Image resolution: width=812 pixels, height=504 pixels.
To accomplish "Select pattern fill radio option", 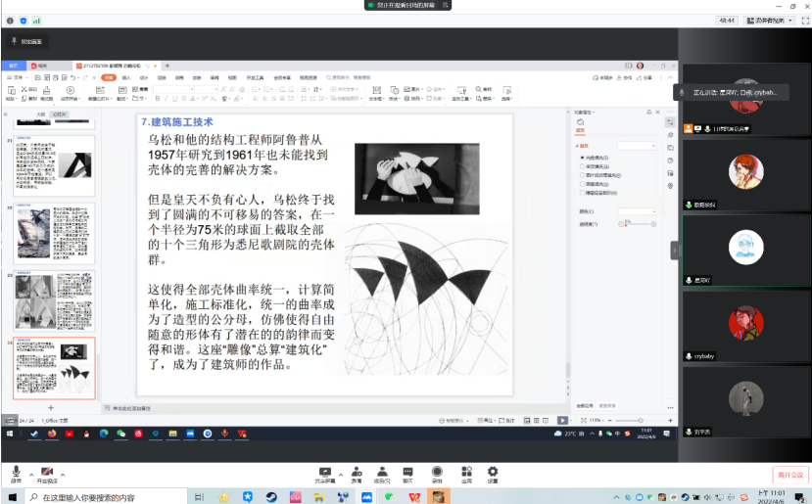I will (583, 184).
